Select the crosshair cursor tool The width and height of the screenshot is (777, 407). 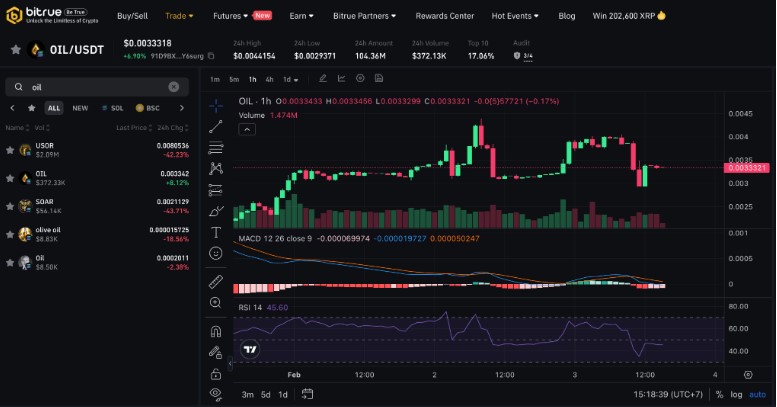point(216,106)
